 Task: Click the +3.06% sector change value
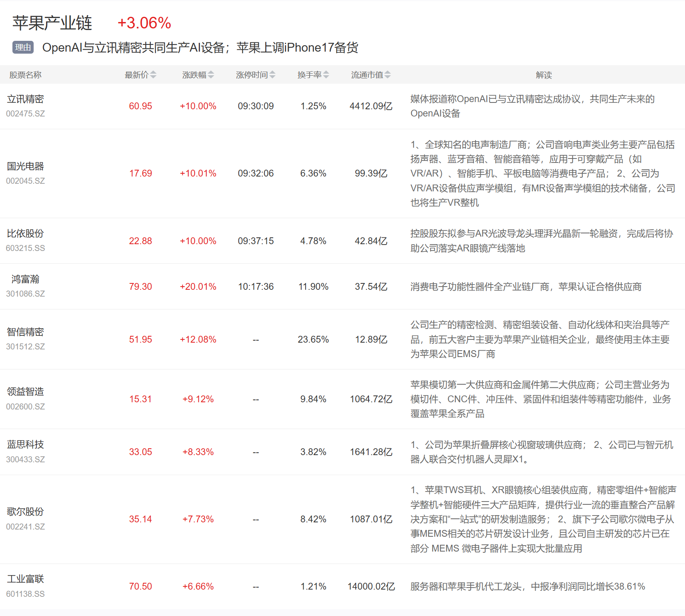point(144,23)
